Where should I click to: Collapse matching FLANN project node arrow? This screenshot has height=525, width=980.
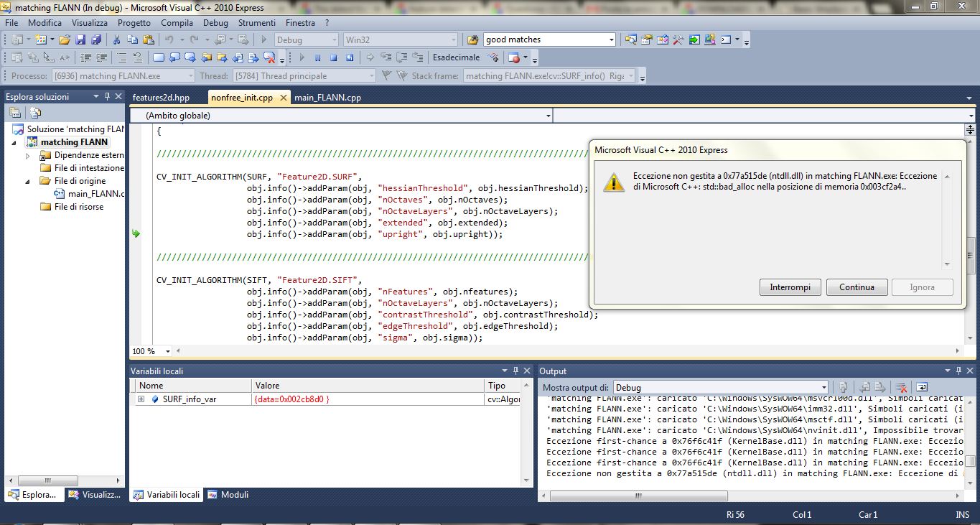click(x=14, y=142)
